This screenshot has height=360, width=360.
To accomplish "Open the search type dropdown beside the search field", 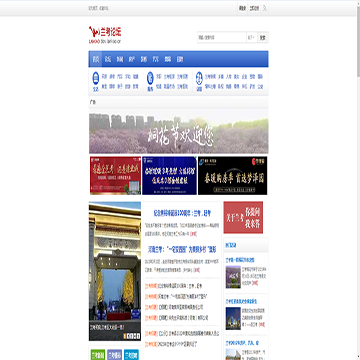I will [x=251, y=37].
